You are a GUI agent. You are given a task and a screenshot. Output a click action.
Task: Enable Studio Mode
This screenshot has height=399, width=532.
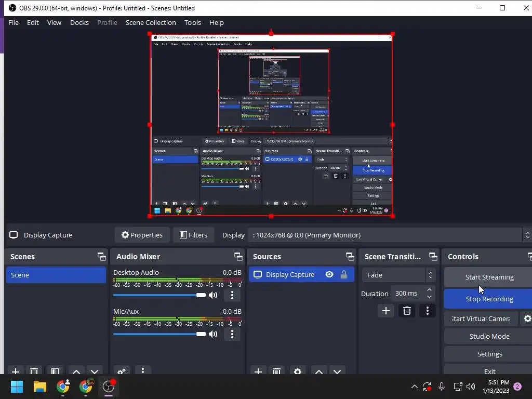coord(489,336)
